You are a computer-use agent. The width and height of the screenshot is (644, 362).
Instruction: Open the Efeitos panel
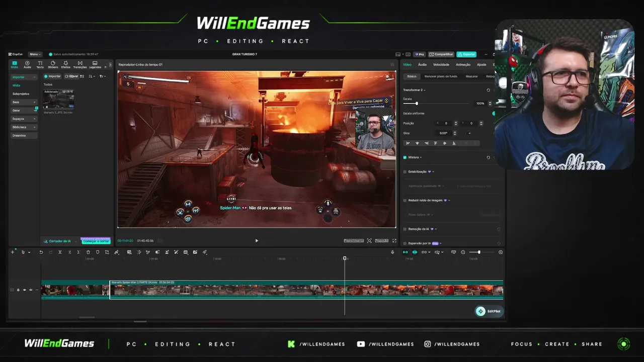[x=65, y=64]
